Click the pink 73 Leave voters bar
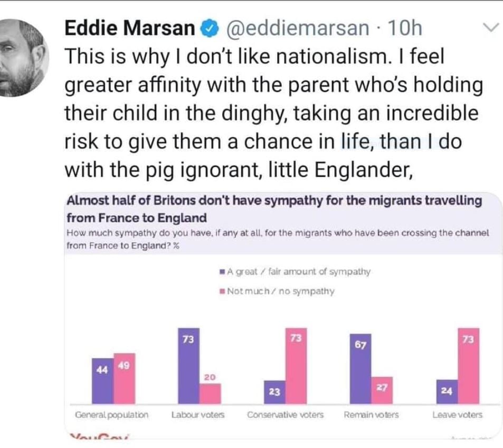 469,366
